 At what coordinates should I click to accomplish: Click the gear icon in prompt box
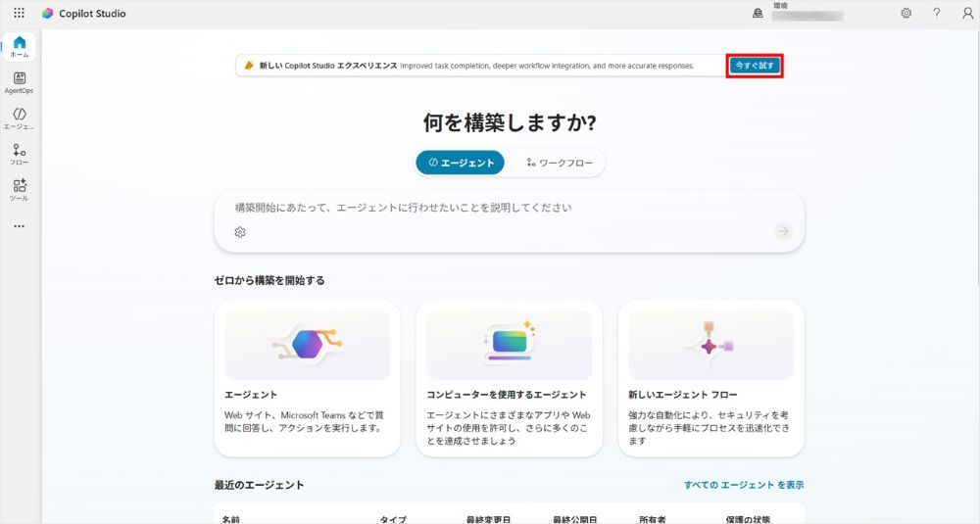point(240,232)
